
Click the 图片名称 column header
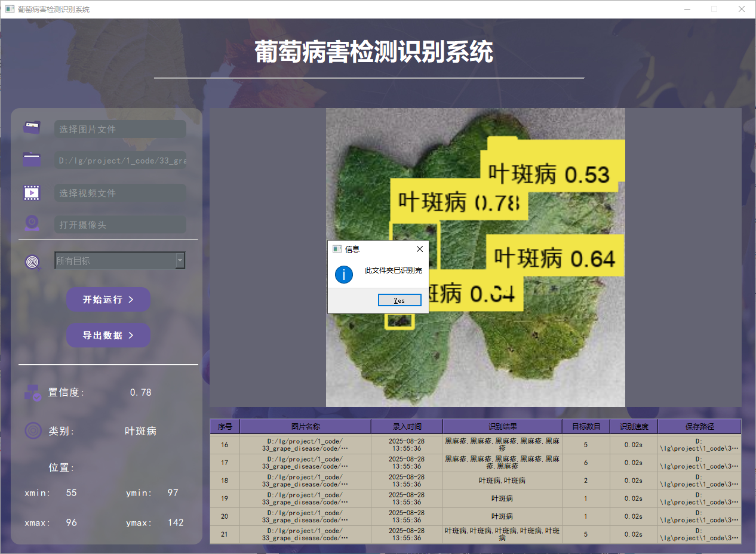pyautogui.click(x=305, y=426)
